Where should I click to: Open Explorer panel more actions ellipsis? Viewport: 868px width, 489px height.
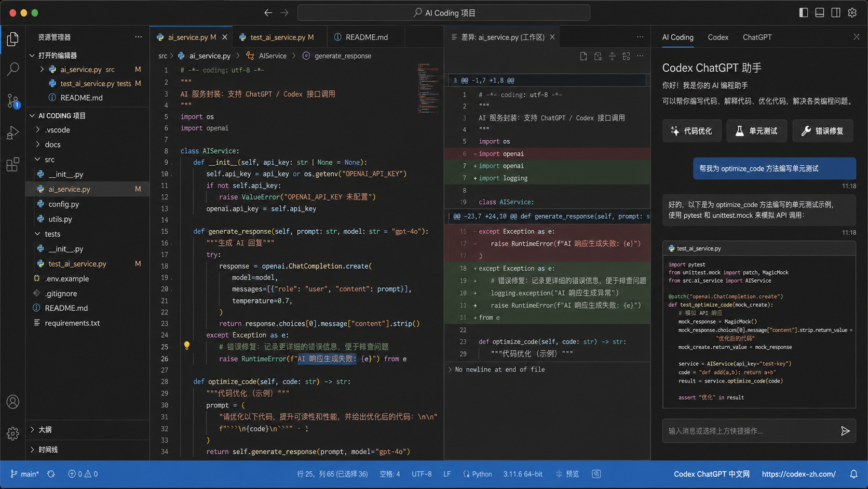[138, 37]
